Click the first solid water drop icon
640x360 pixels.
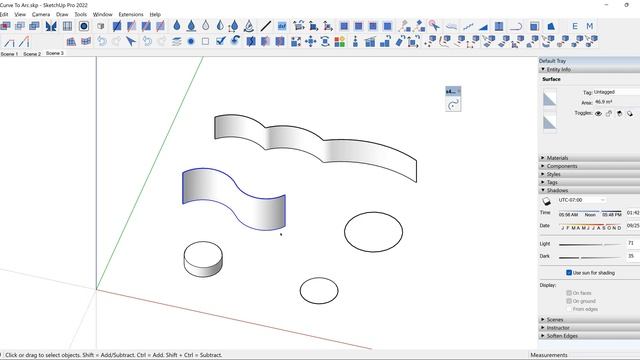(177, 26)
